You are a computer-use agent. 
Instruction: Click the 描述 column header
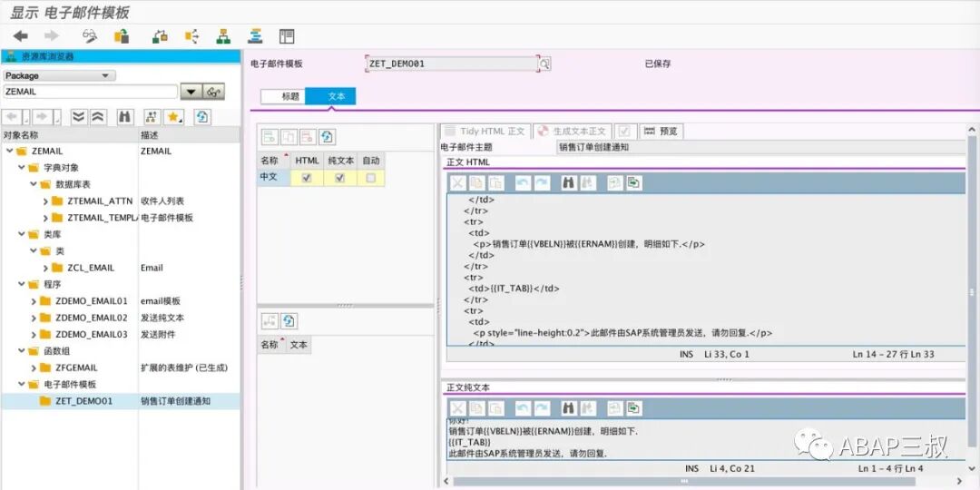(189, 135)
